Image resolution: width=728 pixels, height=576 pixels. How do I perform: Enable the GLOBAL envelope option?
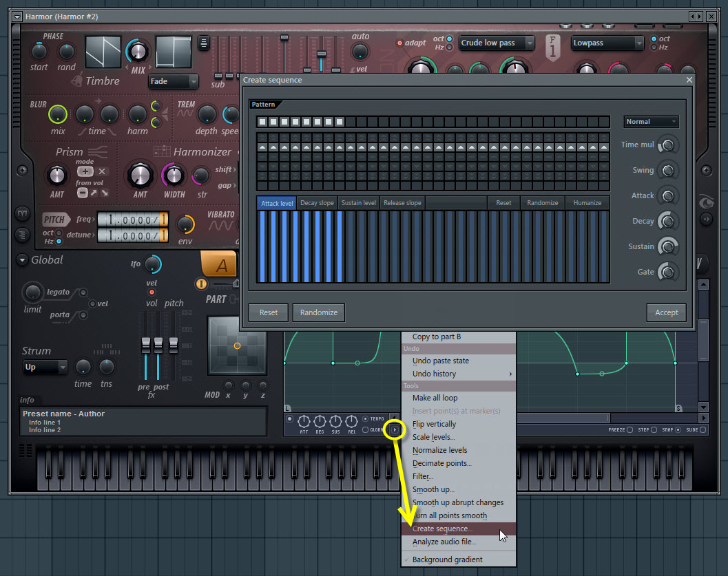pyautogui.click(x=366, y=430)
